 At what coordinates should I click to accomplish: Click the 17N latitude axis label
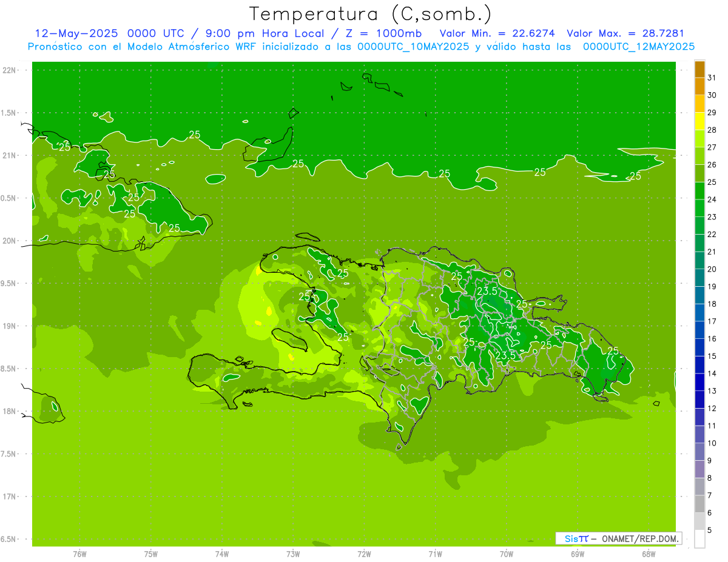(9, 497)
